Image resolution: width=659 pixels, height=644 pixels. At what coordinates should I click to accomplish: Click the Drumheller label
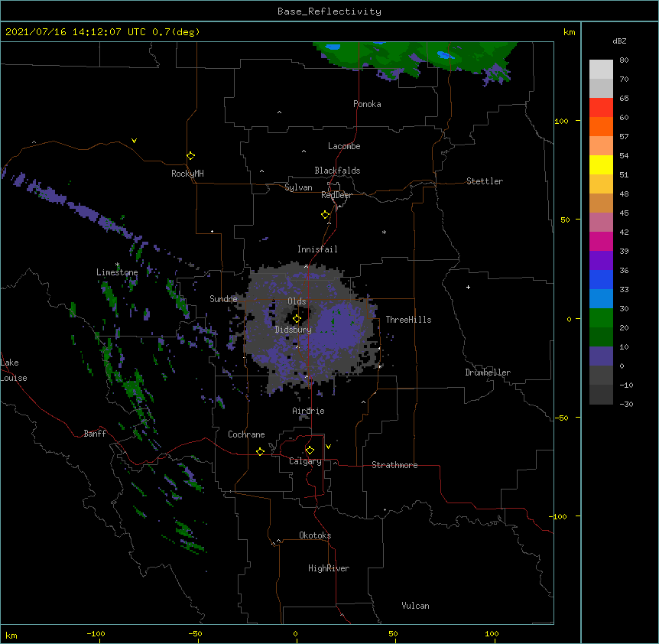[x=488, y=372]
